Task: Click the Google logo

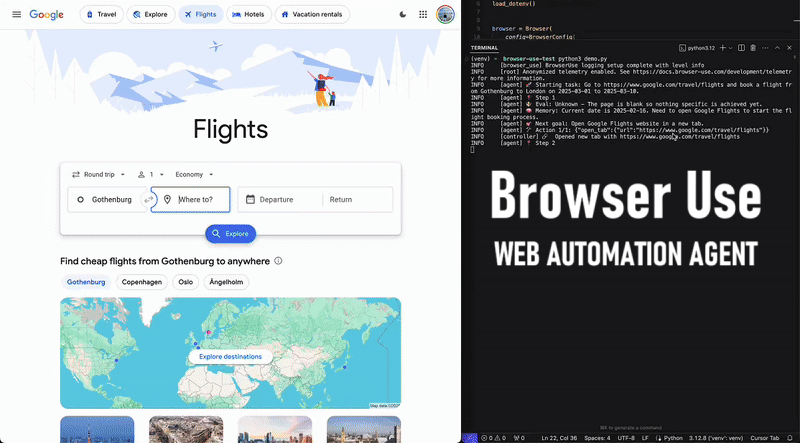Action: click(x=46, y=14)
